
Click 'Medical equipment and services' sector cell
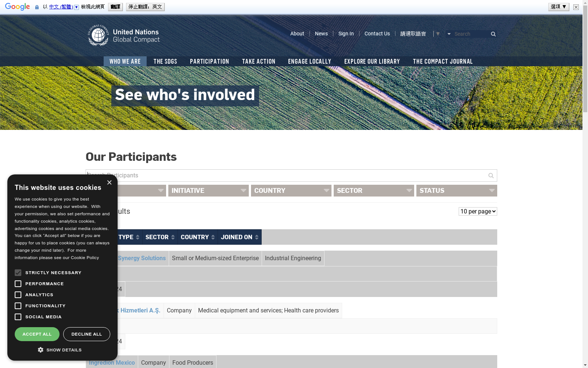click(268, 311)
